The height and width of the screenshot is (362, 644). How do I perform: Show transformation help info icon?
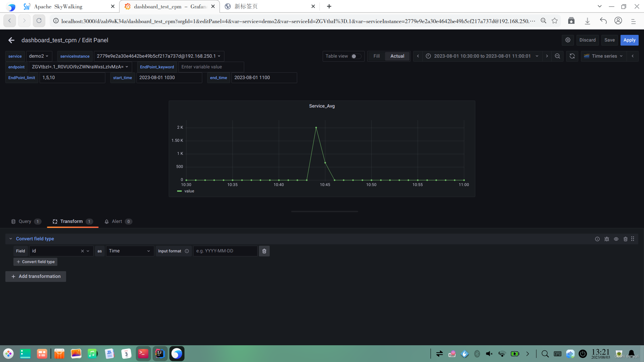pyautogui.click(x=597, y=239)
